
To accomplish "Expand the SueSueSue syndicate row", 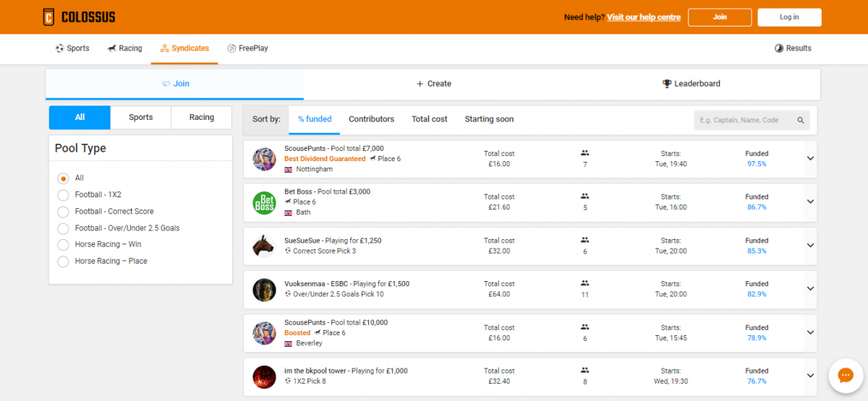I will [810, 246].
